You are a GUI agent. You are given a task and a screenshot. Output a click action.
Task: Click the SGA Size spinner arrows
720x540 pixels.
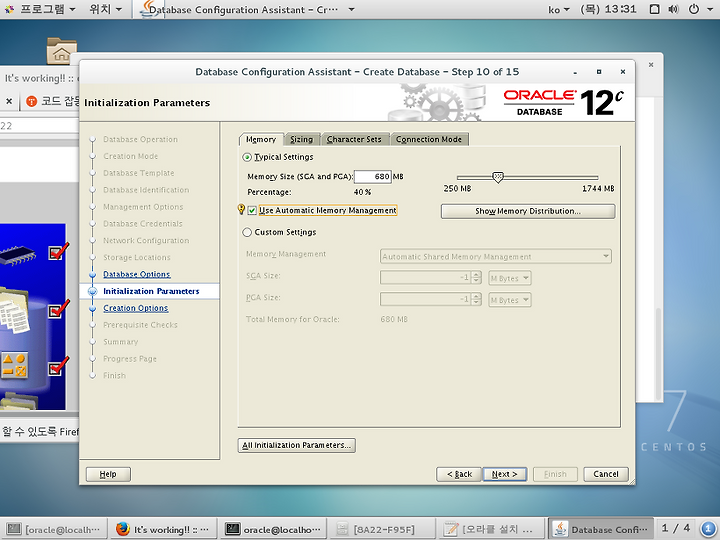click(x=477, y=278)
